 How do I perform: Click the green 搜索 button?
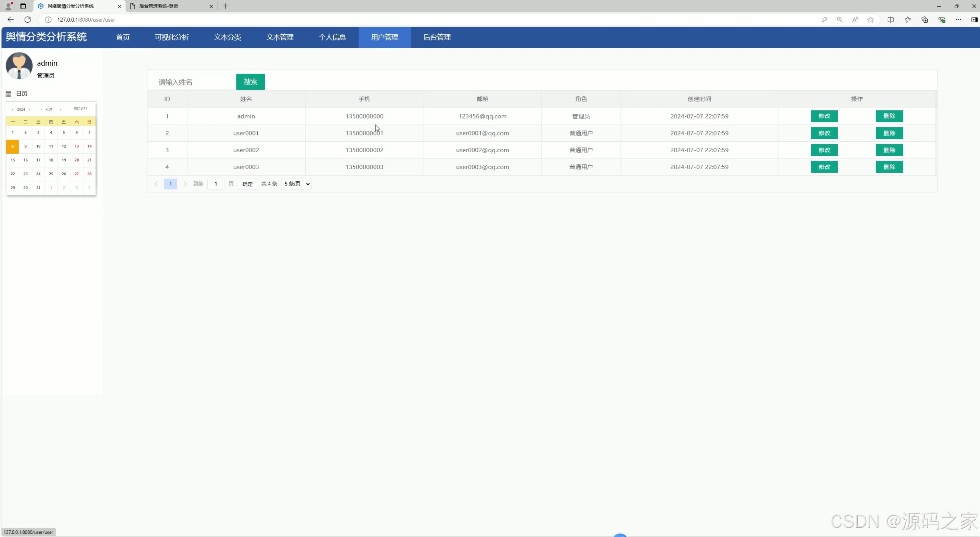(x=250, y=82)
